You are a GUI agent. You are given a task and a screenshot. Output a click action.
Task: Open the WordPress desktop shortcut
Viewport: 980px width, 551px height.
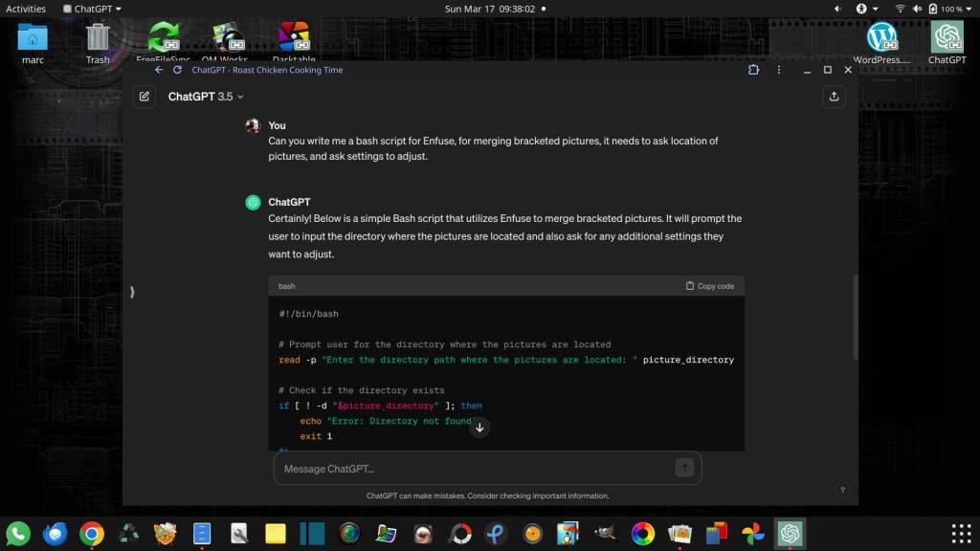click(x=881, y=43)
